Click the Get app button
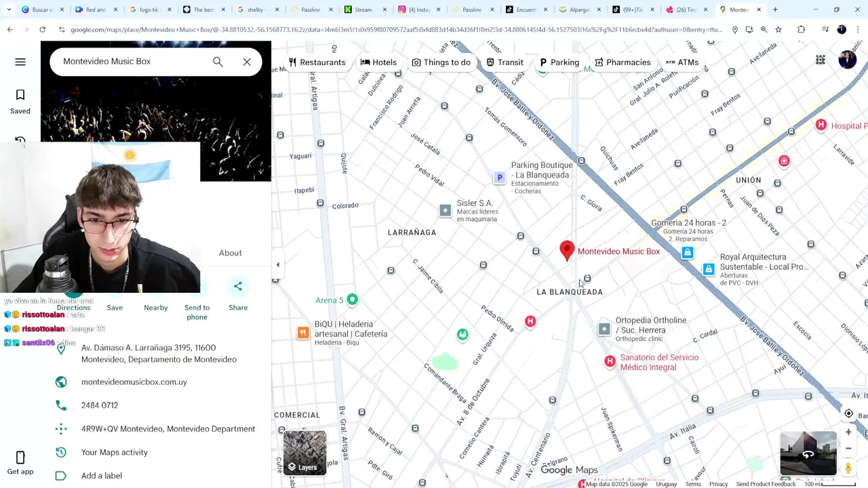The height and width of the screenshot is (488, 868). click(x=20, y=463)
